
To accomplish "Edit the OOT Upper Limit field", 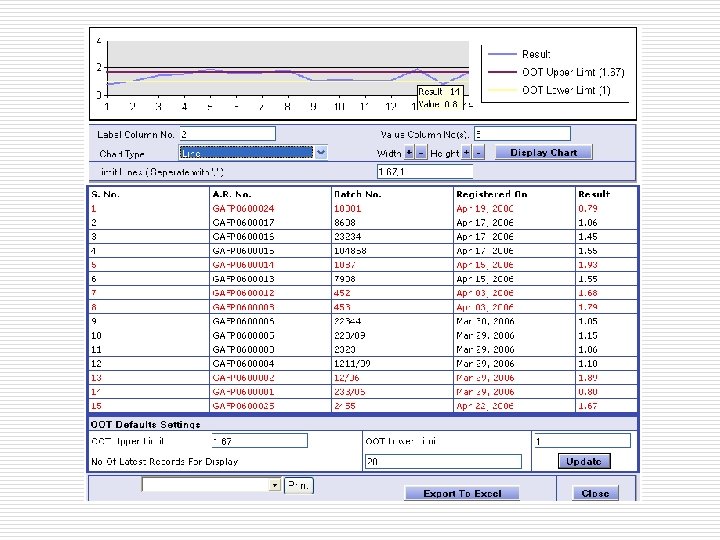I will coord(258,441).
